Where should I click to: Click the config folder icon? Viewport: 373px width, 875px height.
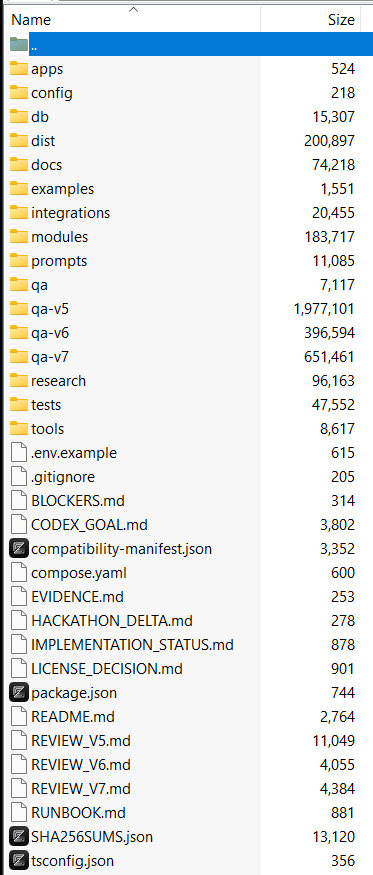(x=19, y=93)
